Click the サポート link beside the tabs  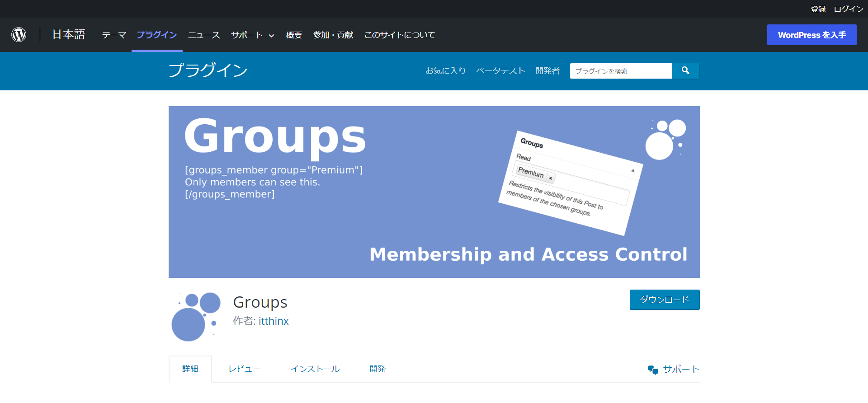click(681, 370)
